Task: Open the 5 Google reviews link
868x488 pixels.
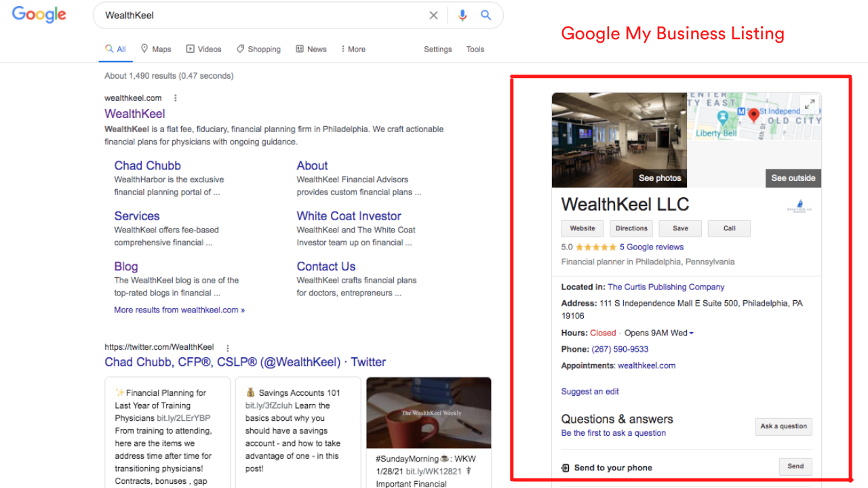Action: tap(650, 247)
